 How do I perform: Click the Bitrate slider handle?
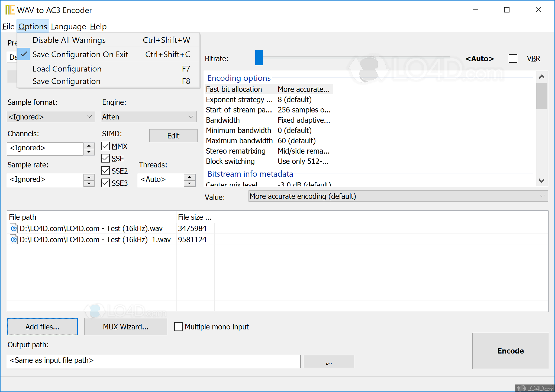pyautogui.click(x=259, y=58)
